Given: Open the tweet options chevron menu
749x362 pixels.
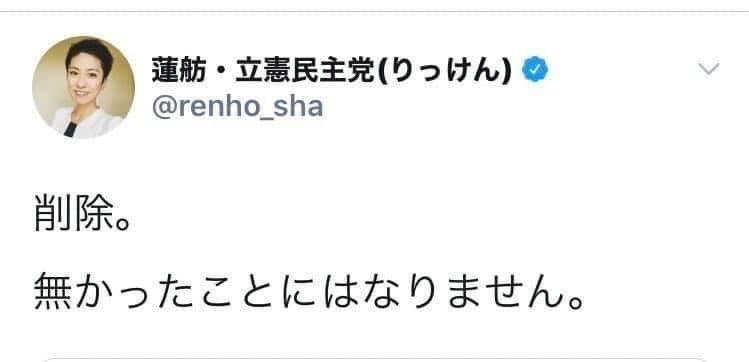Looking at the screenshot, I should 708,70.
